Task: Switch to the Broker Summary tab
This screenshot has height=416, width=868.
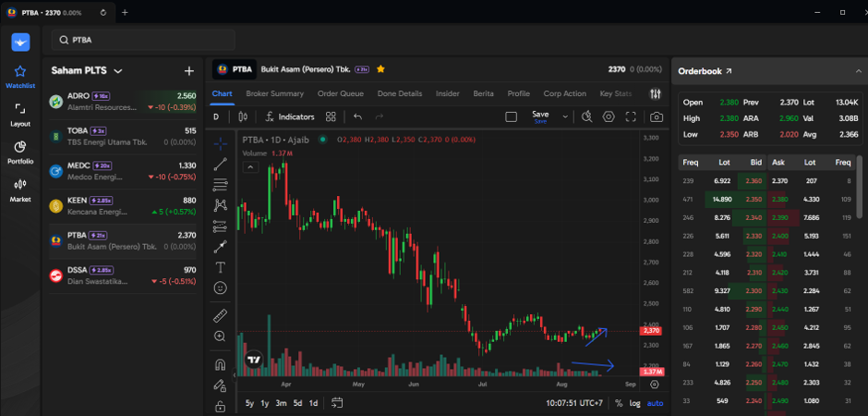Action: (x=274, y=93)
